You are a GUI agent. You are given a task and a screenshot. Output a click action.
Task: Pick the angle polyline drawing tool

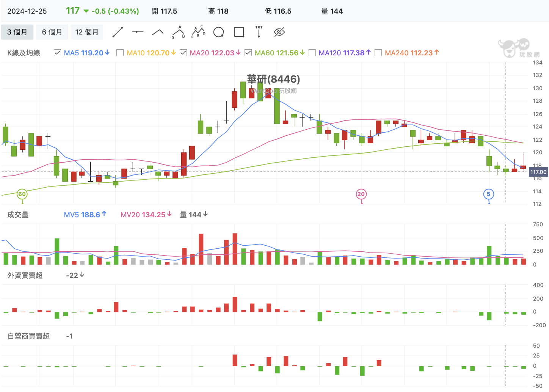coord(158,32)
